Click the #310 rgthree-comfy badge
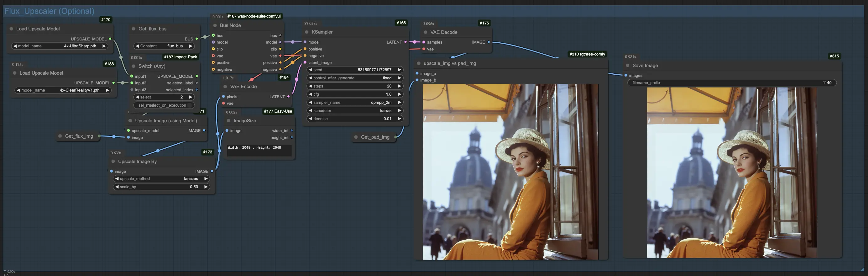The width and height of the screenshot is (868, 276). pos(587,54)
